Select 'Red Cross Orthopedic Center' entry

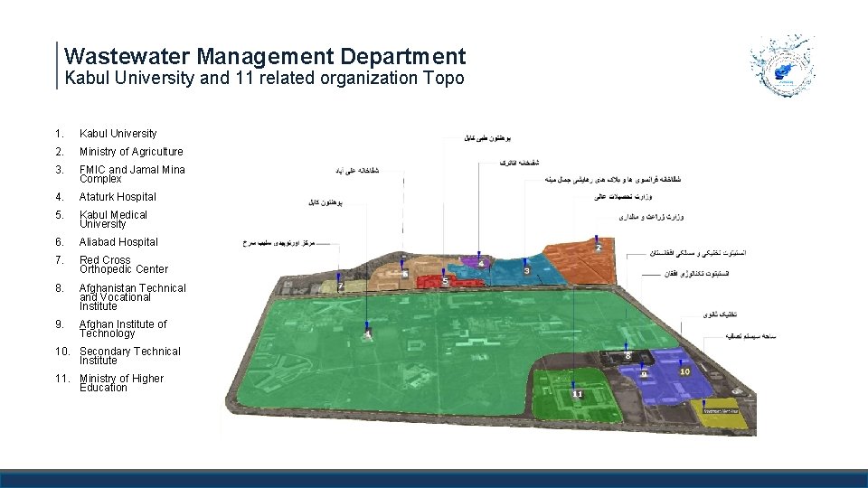(x=124, y=265)
